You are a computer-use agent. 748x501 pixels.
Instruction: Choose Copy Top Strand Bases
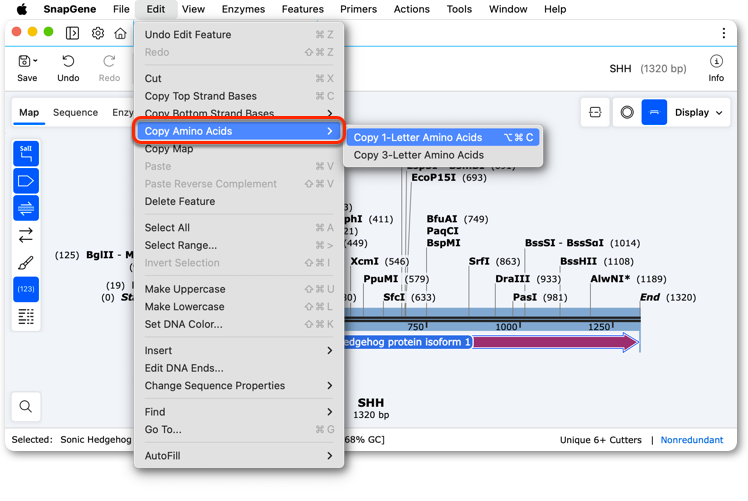click(x=239, y=96)
